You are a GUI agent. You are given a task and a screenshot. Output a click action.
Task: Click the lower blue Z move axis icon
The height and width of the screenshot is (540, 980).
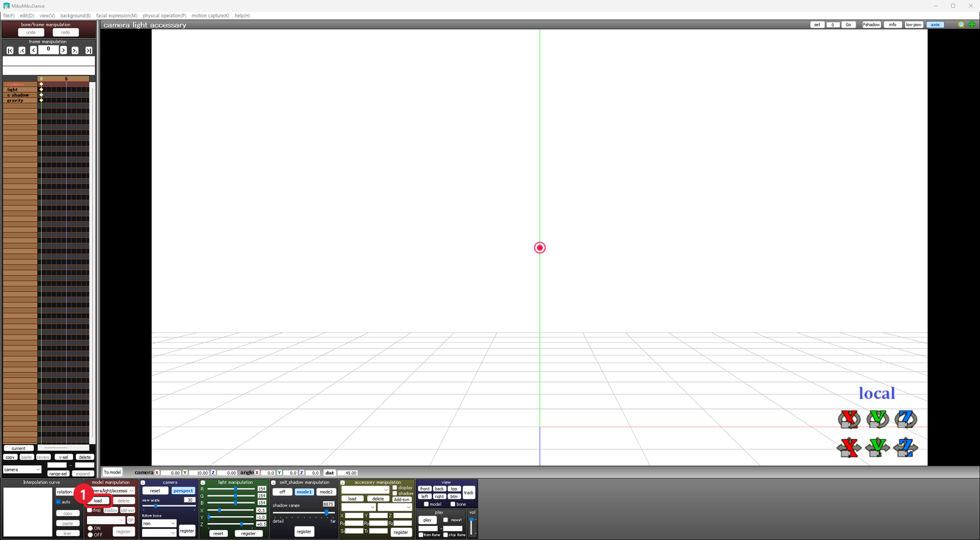click(x=905, y=448)
